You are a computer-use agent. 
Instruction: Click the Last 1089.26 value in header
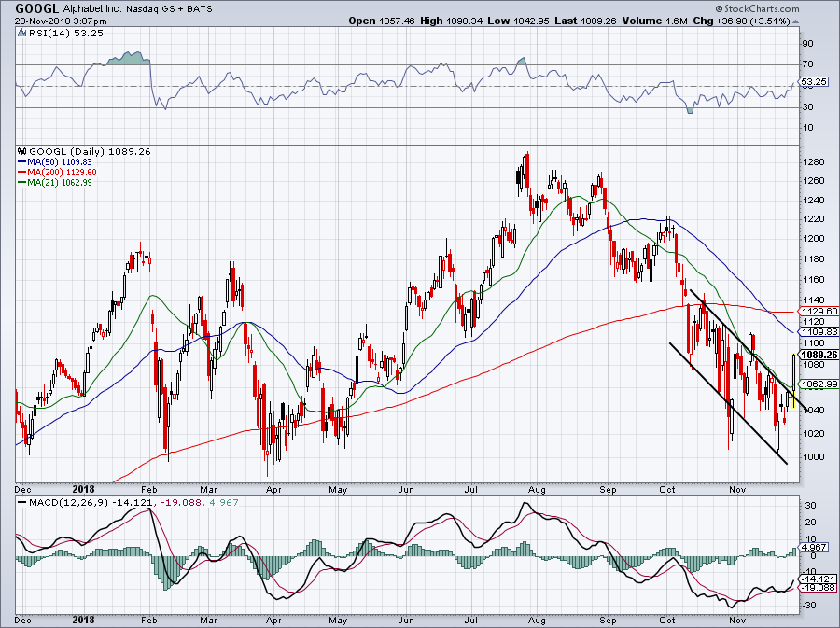[x=585, y=21]
